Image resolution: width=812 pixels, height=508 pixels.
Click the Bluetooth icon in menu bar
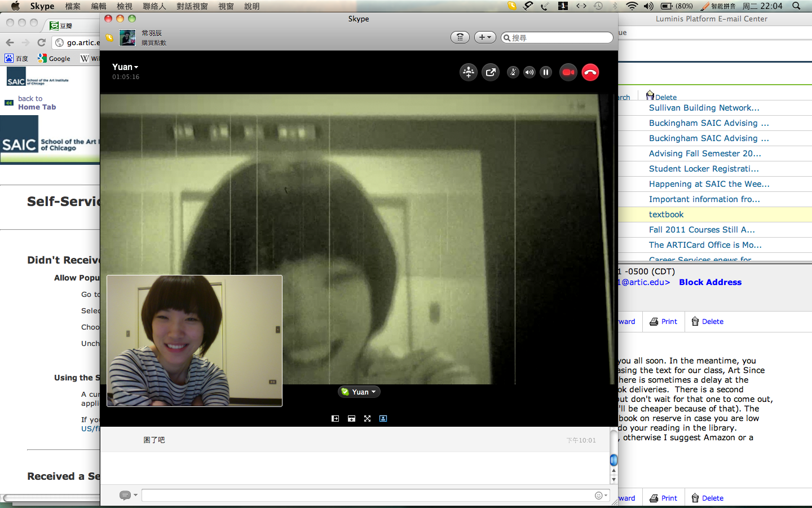[615, 6]
